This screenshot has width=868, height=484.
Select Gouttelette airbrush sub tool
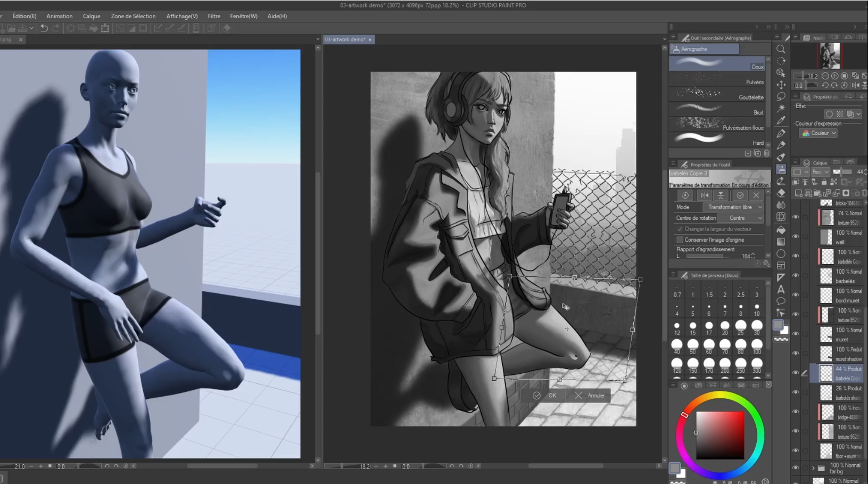pyautogui.click(x=717, y=94)
